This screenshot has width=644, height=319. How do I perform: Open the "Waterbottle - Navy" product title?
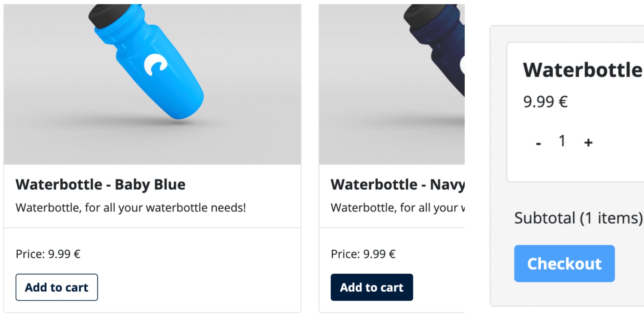pos(398,185)
